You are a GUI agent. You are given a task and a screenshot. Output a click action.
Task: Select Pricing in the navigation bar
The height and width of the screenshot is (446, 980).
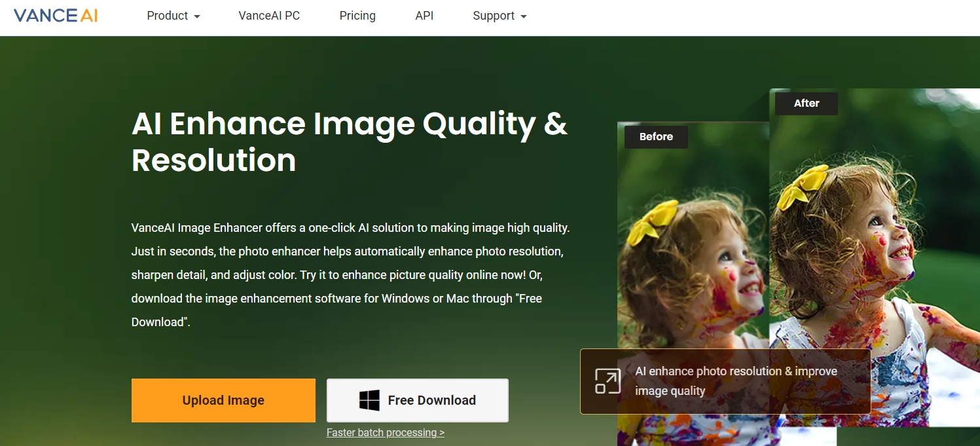pyautogui.click(x=357, y=16)
